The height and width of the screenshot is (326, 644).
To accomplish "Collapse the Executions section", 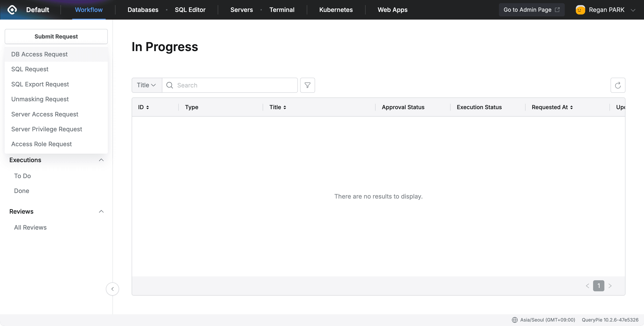I will (x=101, y=160).
